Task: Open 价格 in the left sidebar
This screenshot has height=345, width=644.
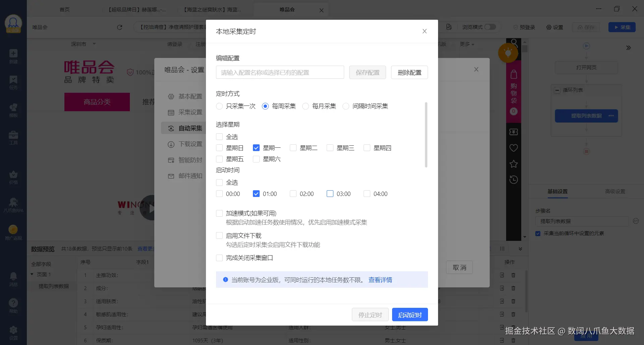Action: [13, 178]
